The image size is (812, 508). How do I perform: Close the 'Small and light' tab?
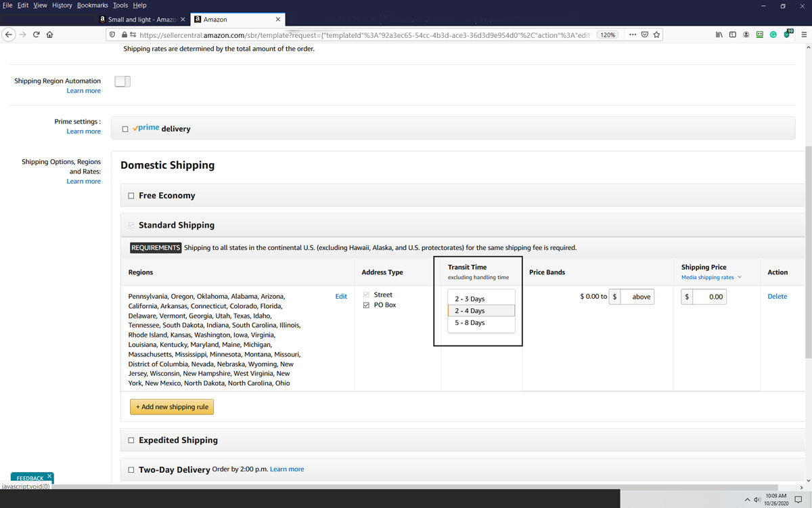(183, 20)
